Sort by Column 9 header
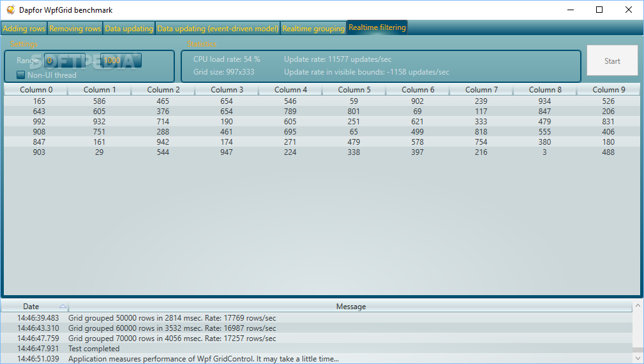644x364 pixels. (x=609, y=89)
